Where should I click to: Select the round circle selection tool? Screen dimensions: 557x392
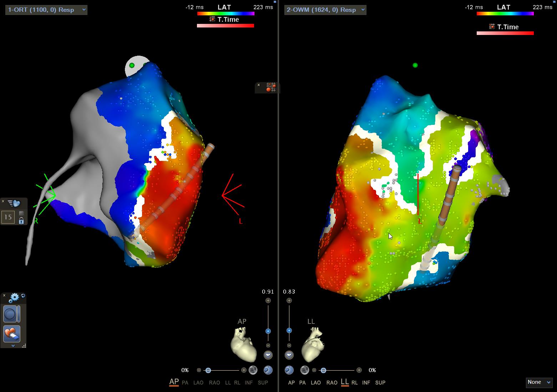tap(10, 314)
